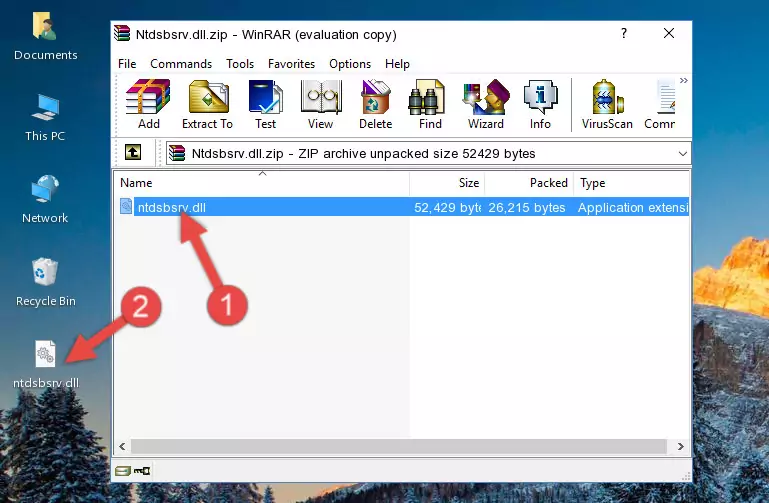
Task: Sort files by the Packed column
Action: tap(529, 183)
